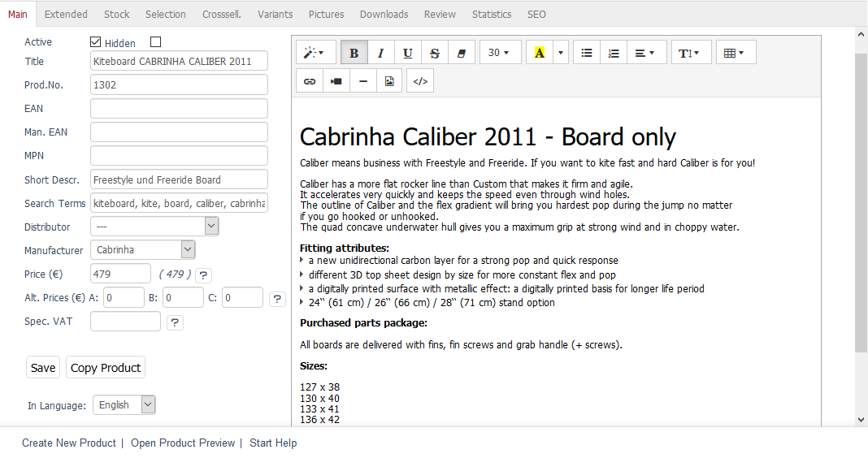The width and height of the screenshot is (868, 458).
Task: Toggle the Active checkbox
Action: tap(95, 42)
